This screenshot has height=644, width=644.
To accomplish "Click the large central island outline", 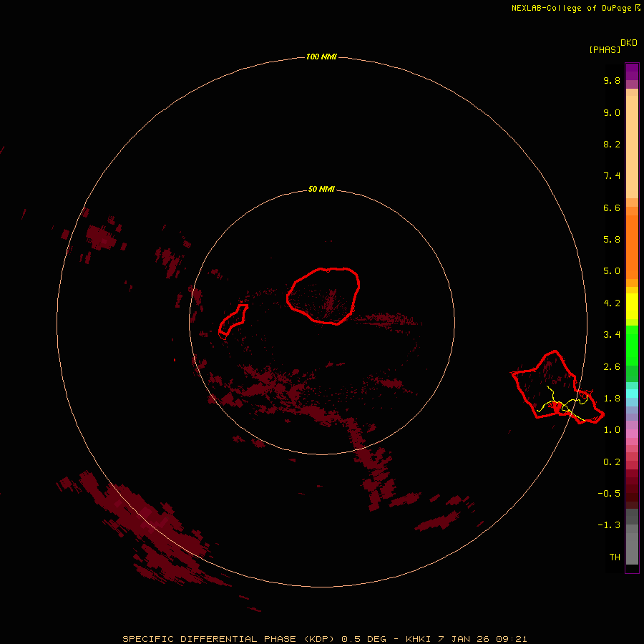I will tap(323, 296).
